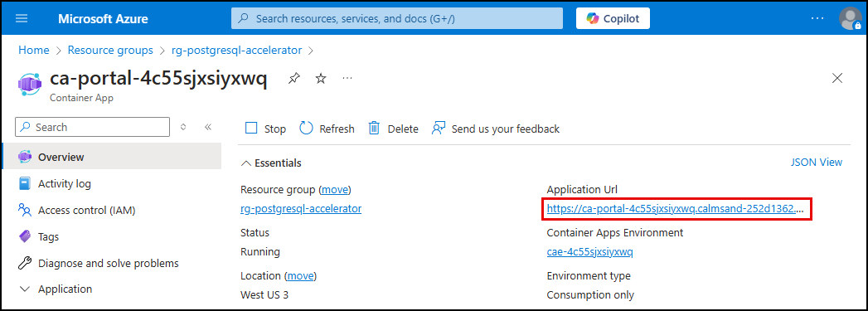Open the user account avatar
The height and width of the screenshot is (311, 868).
click(x=850, y=18)
